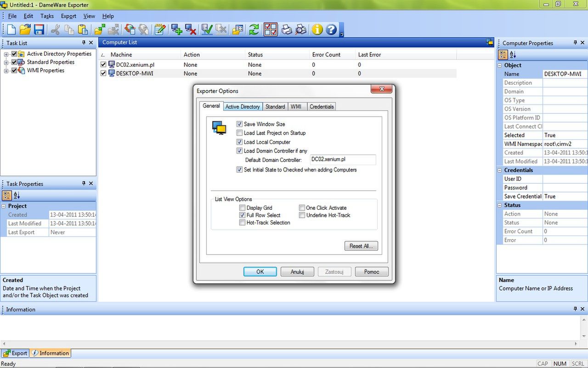Click the greyed-out globe toolbar icon
Viewport: 588px width, 368px height.
pyautogui.click(x=144, y=29)
